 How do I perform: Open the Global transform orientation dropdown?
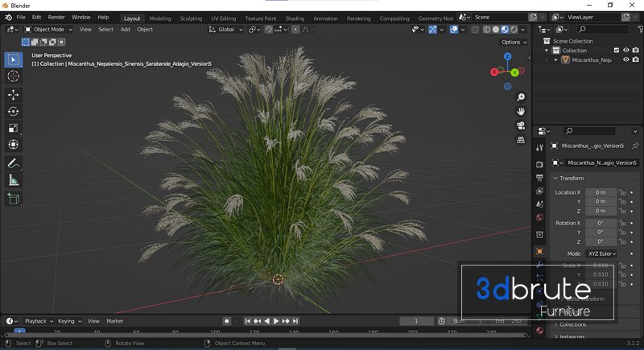coord(226,30)
